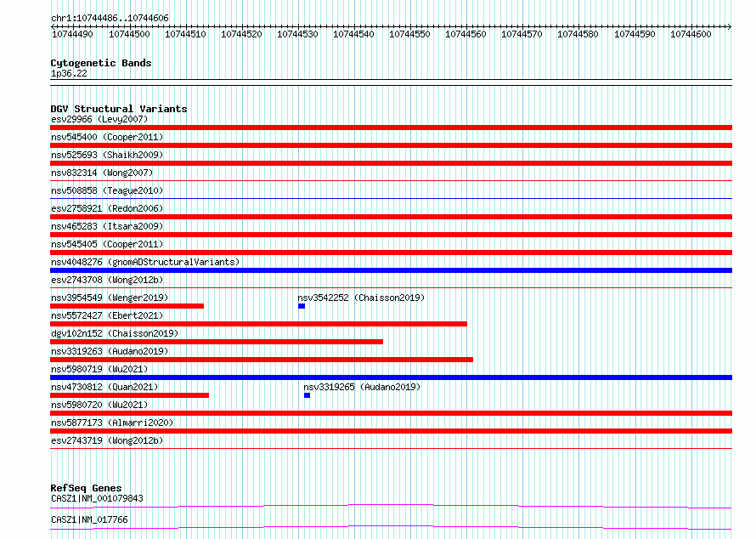Screen dimensions: 756x539
Task: Select the esv2743719 (Wong2012b) label
Action: tap(107, 440)
